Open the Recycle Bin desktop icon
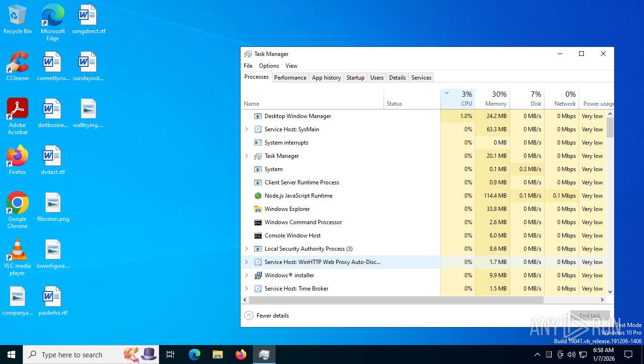 click(18, 20)
